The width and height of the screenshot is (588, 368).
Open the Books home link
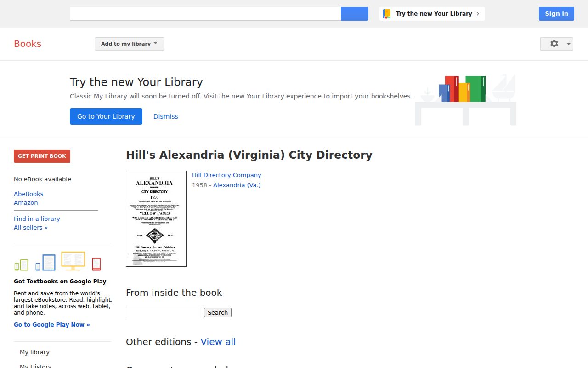pos(28,44)
